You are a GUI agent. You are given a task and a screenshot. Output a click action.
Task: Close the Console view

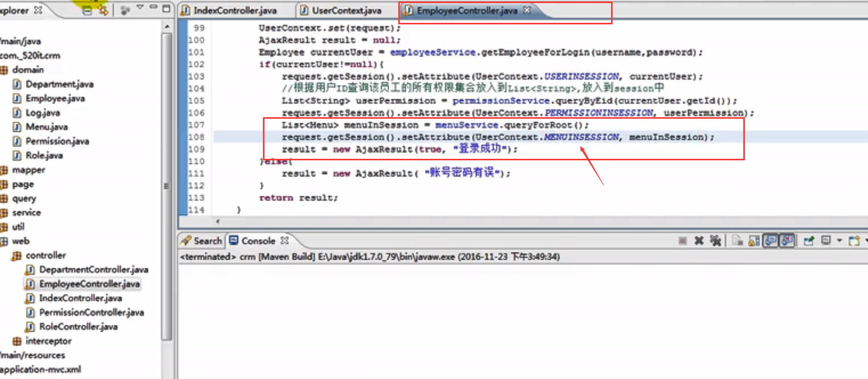coord(285,240)
